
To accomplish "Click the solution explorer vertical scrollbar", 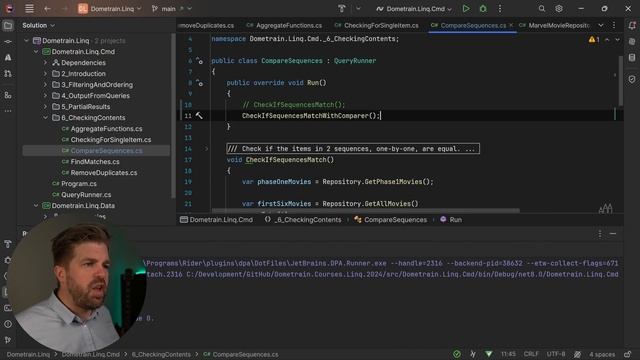I will pyautogui.click(x=173, y=115).
